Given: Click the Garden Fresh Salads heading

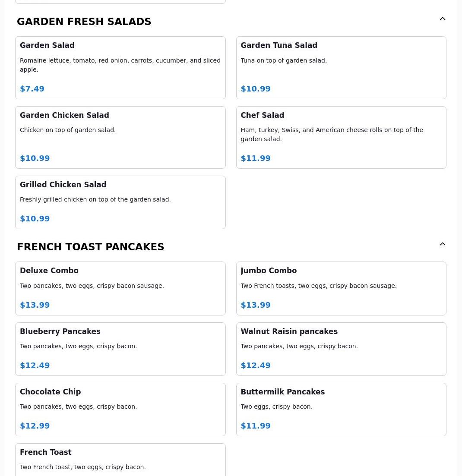Looking at the screenshot, I should tap(84, 22).
